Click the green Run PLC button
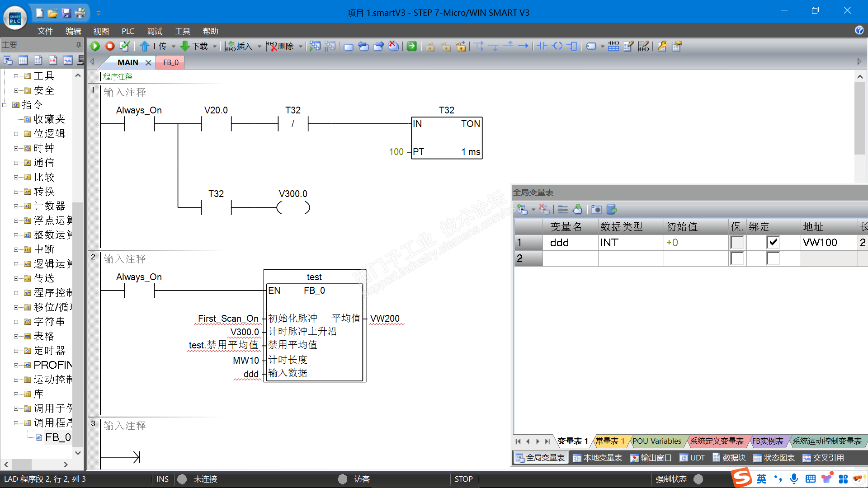868x488 pixels. [95, 46]
